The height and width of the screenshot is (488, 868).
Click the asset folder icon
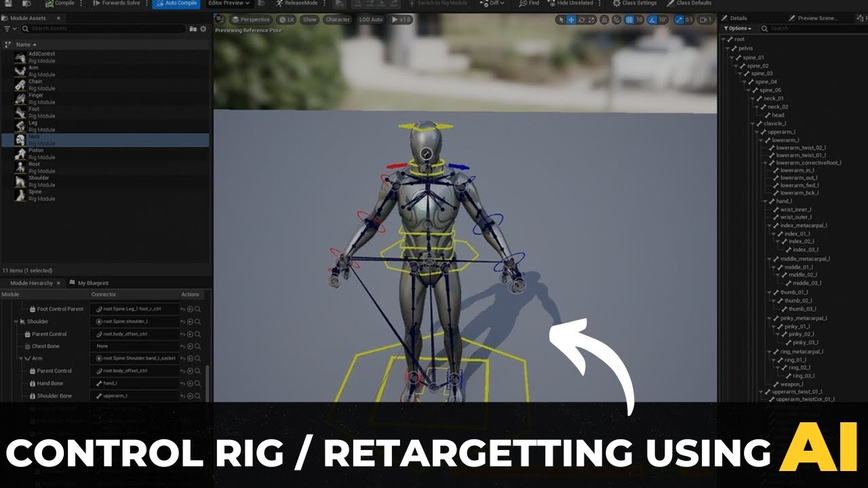pos(193,29)
